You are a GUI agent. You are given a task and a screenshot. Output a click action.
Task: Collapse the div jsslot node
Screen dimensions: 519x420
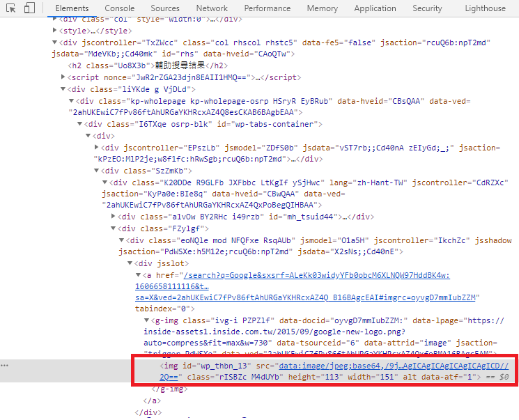point(130,263)
